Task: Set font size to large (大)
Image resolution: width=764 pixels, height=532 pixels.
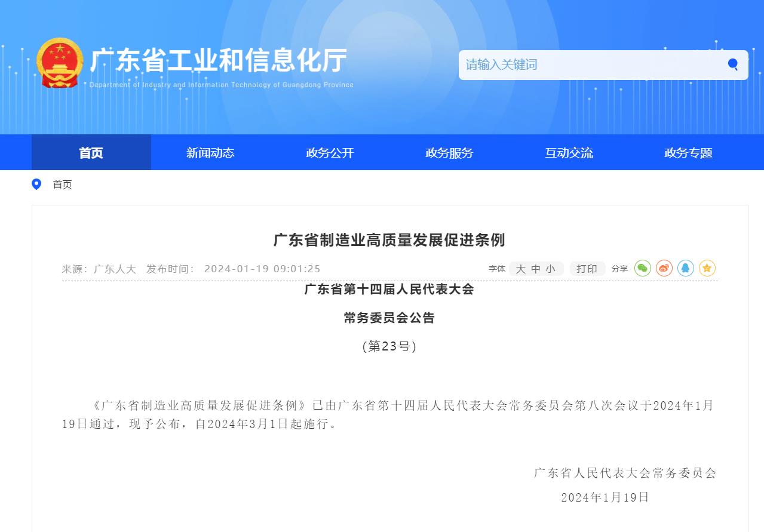Action: point(520,269)
